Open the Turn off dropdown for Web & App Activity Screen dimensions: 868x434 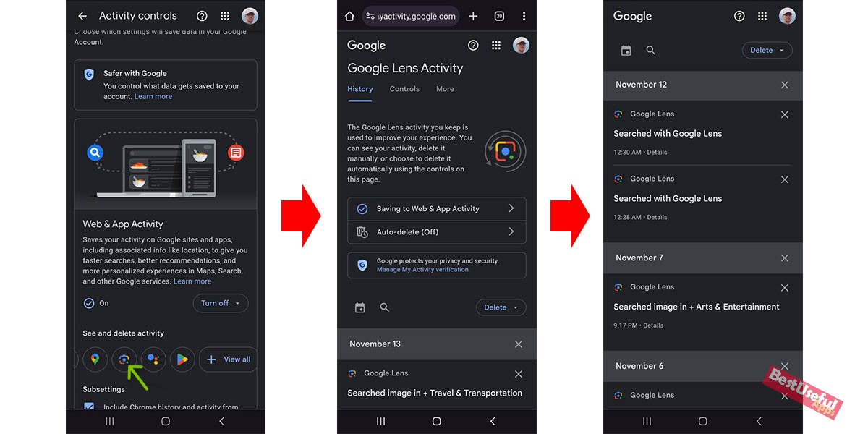pyautogui.click(x=221, y=303)
